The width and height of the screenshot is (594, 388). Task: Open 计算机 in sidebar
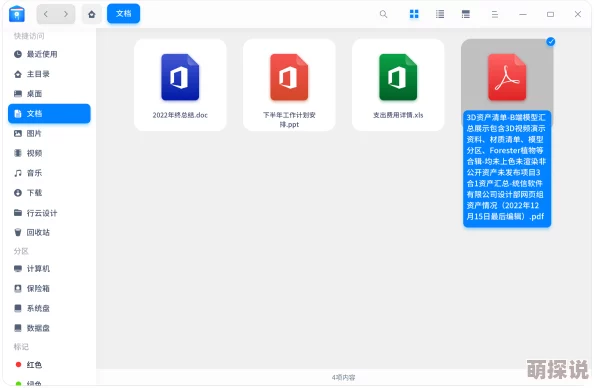(x=49, y=269)
